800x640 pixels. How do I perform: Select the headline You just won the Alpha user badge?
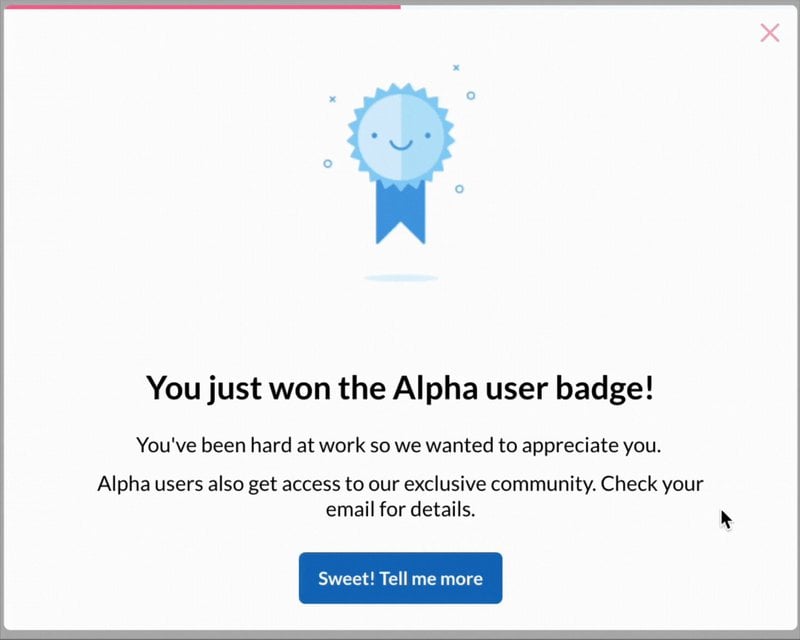400,387
